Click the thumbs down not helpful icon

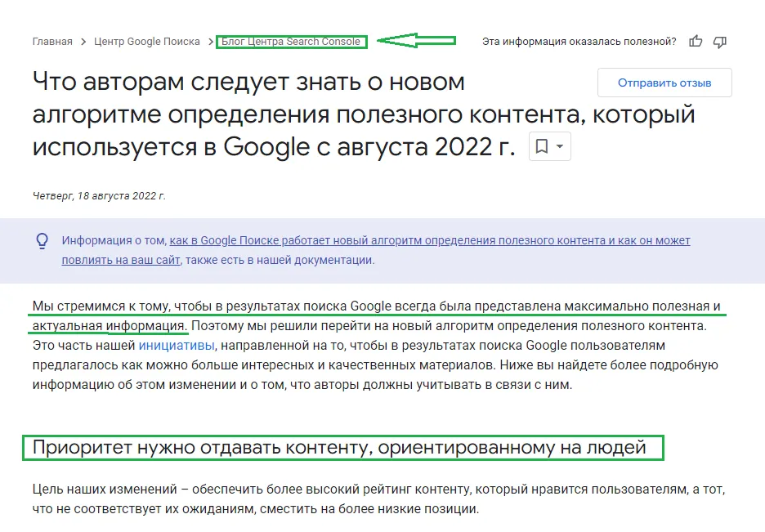tap(719, 41)
